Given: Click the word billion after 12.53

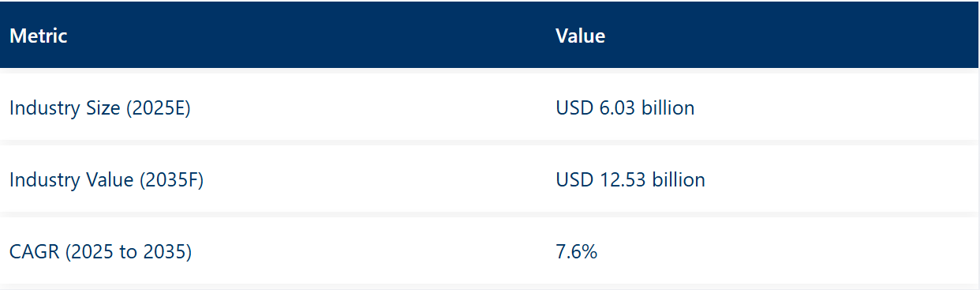Looking at the screenshot, I should [x=678, y=180].
